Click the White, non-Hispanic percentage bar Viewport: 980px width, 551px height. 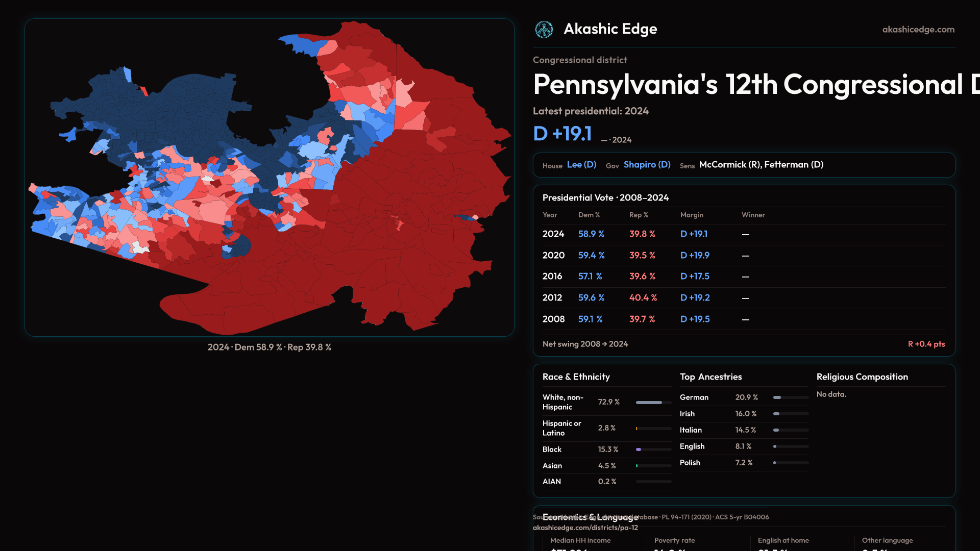[x=653, y=403]
